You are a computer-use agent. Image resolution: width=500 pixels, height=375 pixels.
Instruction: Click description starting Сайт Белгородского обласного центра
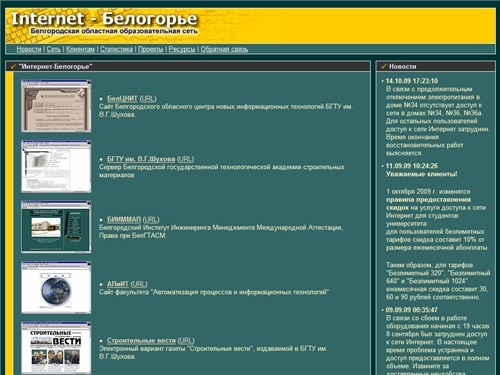tap(226, 110)
